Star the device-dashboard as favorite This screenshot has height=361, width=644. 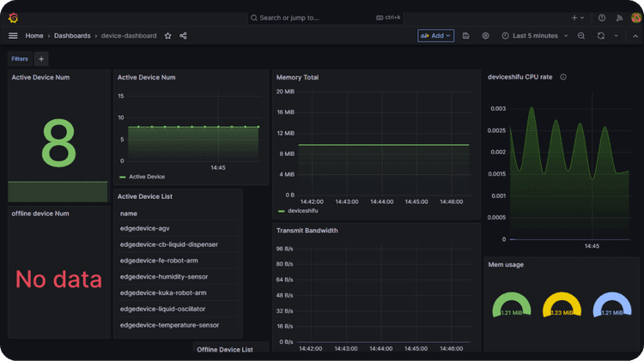(x=168, y=36)
